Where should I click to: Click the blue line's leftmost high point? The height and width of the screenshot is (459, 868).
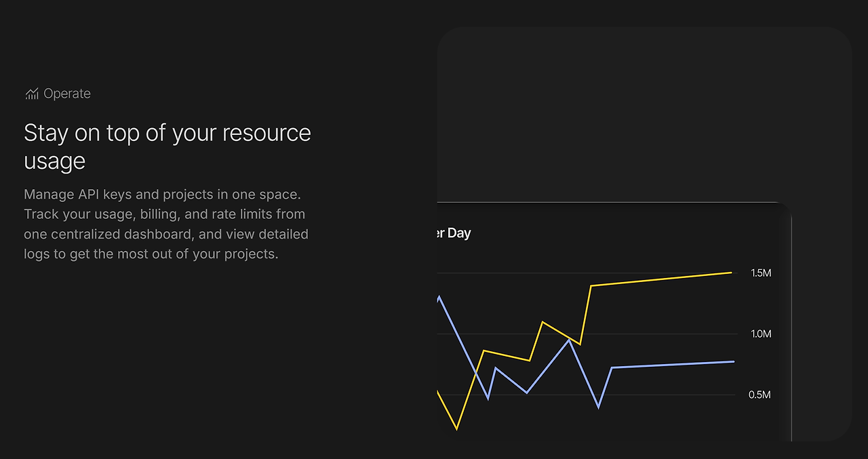click(x=439, y=297)
